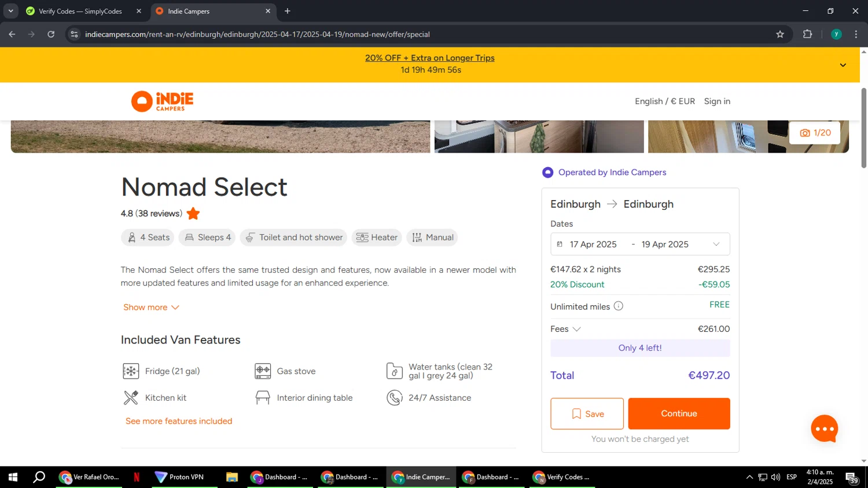Screen dimensions: 868x488
Task: Click the orange Continue button
Action: (x=679, y=414)
